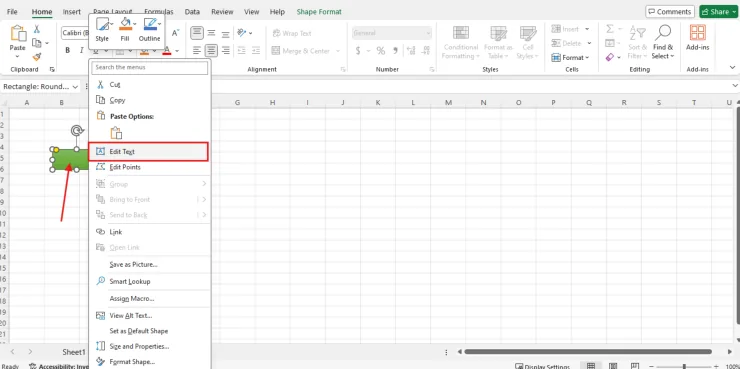
Task: Switch to the Review tab
Action: [222, 12]
